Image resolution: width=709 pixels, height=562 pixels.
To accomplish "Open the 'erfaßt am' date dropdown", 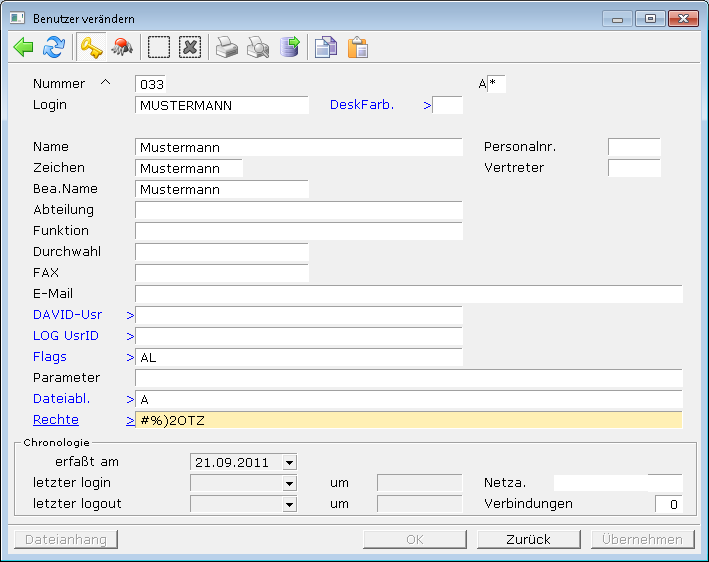I will pyautogui.click(x=290, y=462).
